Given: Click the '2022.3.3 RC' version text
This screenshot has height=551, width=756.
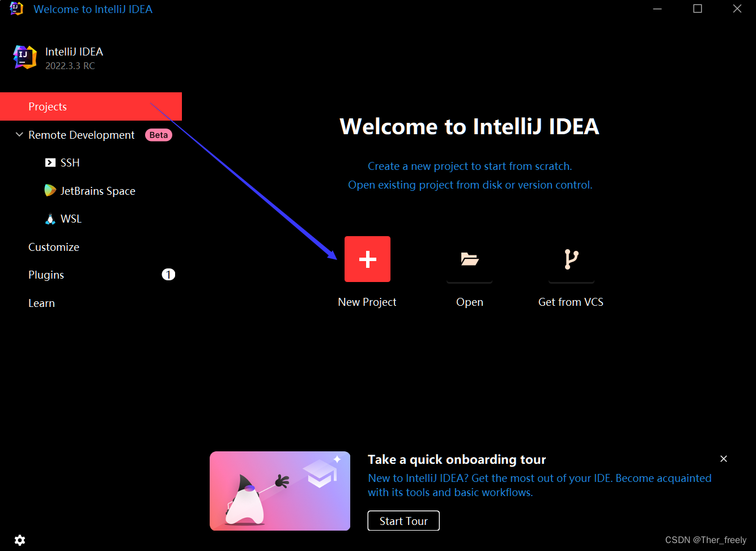Looking at the screenshot, I should click(70, 66).
